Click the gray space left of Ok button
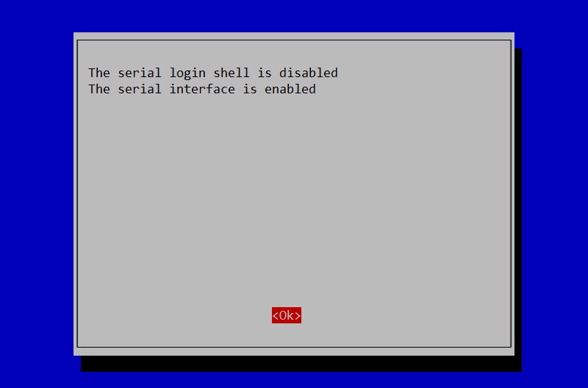Screen dimensions: 588x388 point(174,315)
